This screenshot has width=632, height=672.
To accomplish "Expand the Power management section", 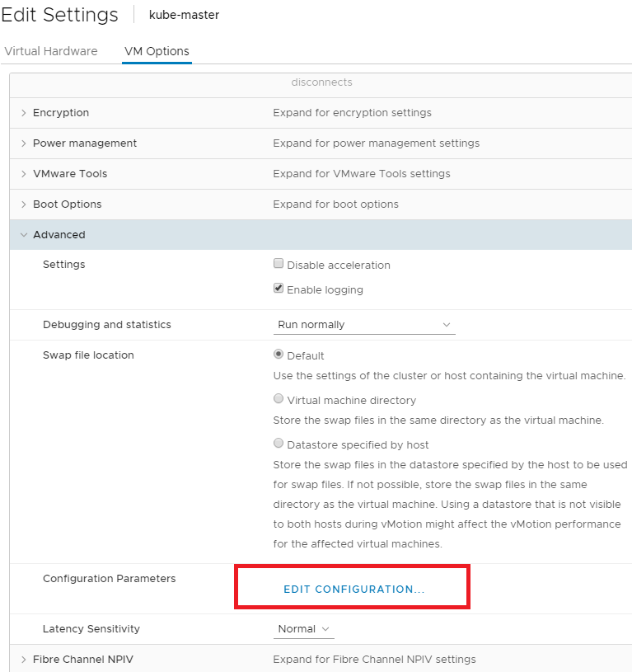I will [x=24, y=143].
